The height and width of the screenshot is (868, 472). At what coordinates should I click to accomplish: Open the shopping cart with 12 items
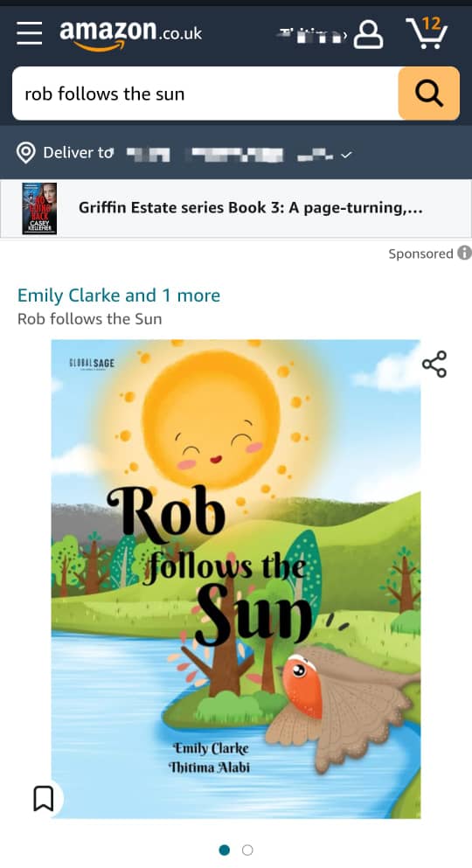(426, 33)
